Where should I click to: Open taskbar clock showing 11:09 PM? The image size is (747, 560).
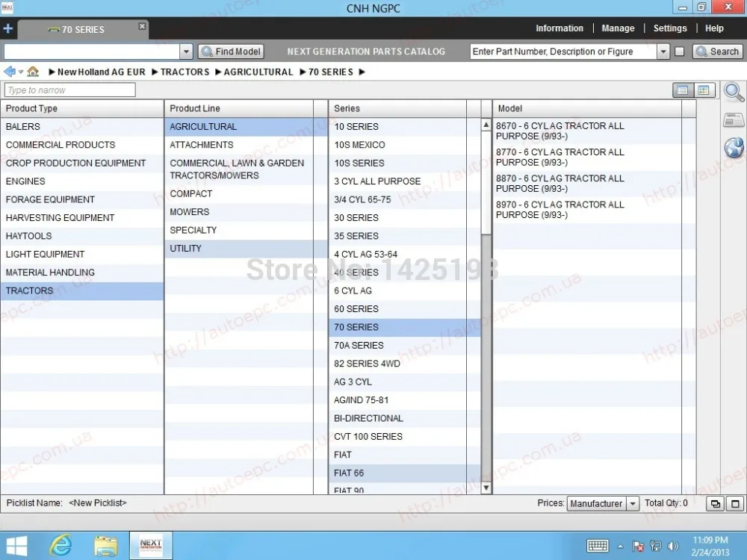710,547
